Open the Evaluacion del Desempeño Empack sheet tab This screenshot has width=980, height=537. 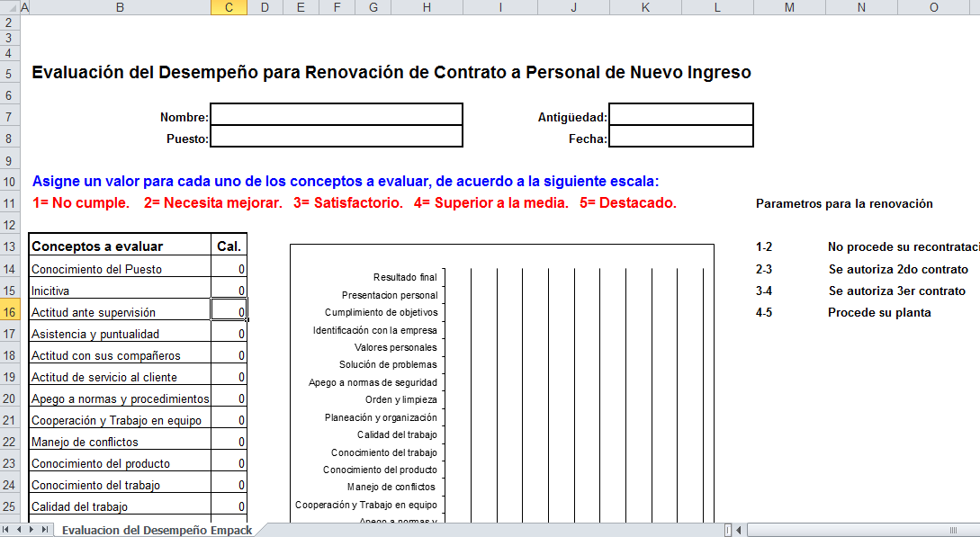pyautogui.click(x=157, y=530)
